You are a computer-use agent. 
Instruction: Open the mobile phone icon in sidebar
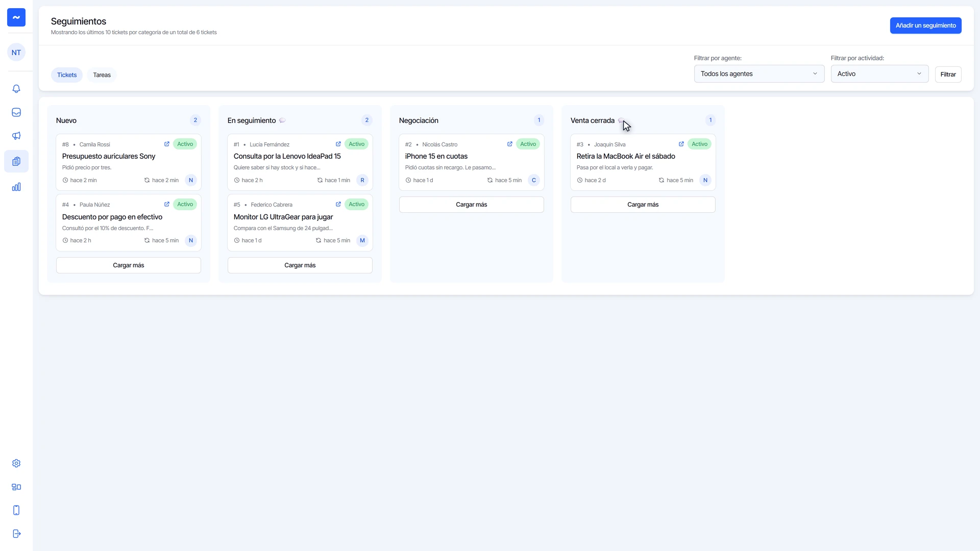coord(16,510)
